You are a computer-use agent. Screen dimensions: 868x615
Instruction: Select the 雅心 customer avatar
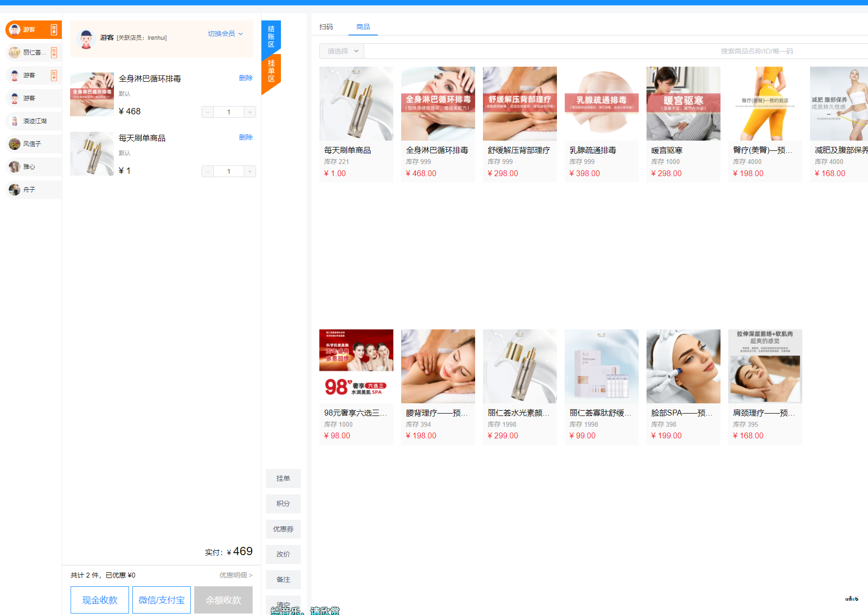click(x=15, y=167)
